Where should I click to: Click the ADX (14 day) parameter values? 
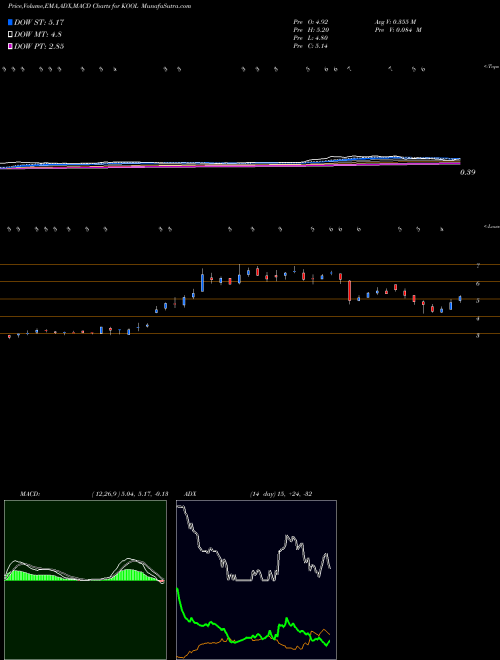(281, 494)
